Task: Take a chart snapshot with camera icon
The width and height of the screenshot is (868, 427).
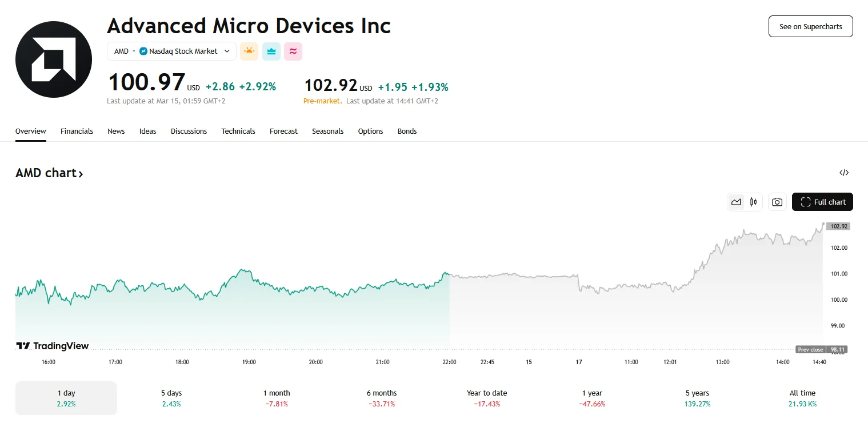Action: click(777, 202)
